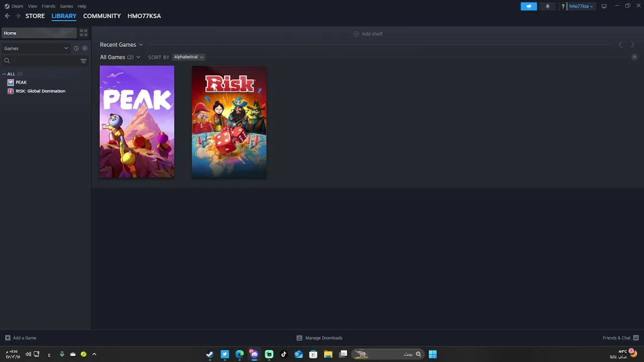This screenshot has width=644, height=362.
Task: Switch to collections grid view icon
Action: [84, 33]
